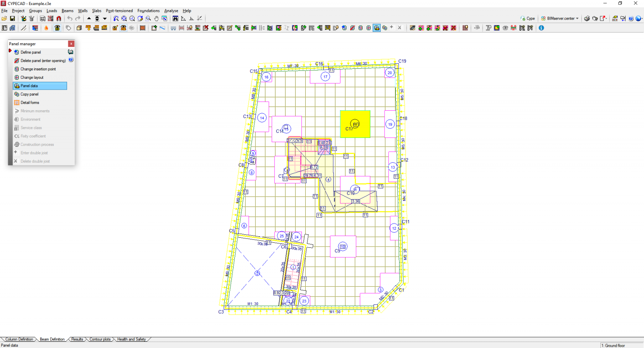This screenshot has width=644, height=348.
Task: Click the Redo icon
Action: (x=78, y=18)
